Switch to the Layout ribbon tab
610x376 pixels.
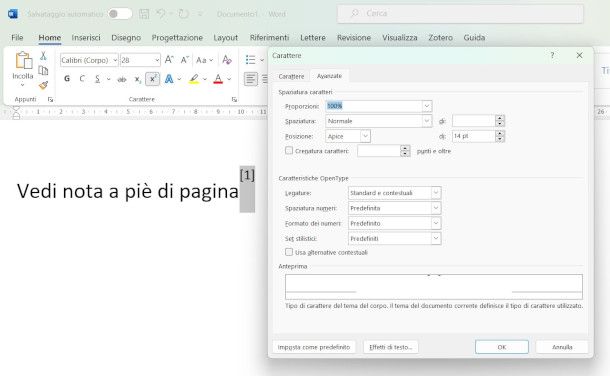click(226, 38)
